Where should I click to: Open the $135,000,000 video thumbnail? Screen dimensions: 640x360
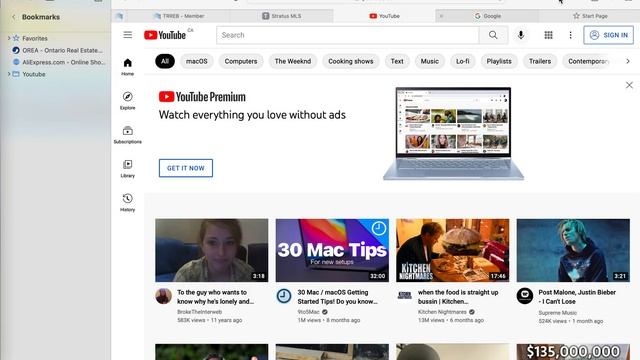573,352
